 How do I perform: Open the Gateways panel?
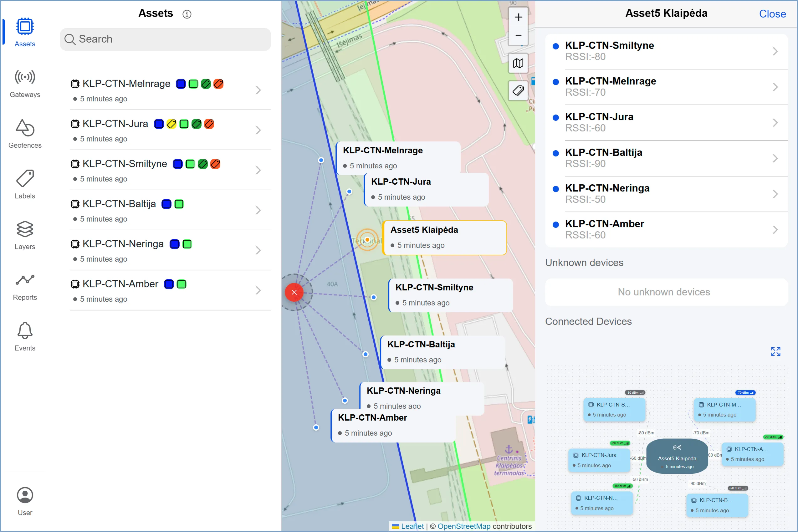(24, 83)
